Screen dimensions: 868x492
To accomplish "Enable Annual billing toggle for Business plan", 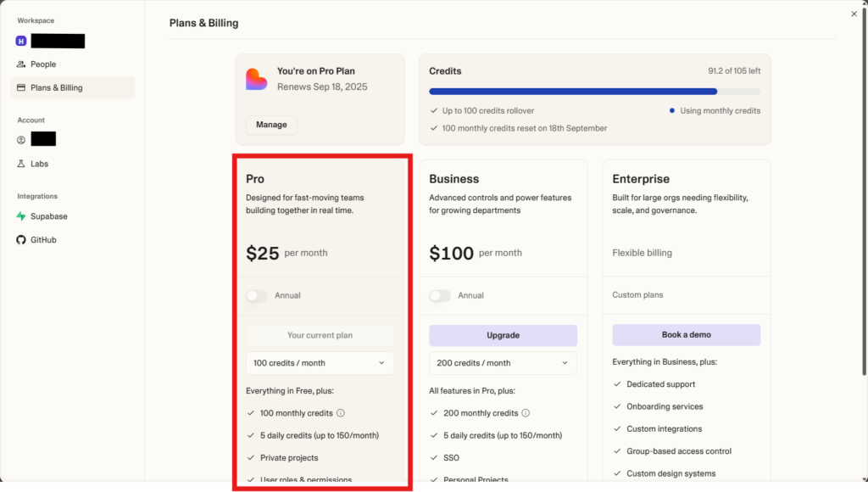I will click(440, 296).
